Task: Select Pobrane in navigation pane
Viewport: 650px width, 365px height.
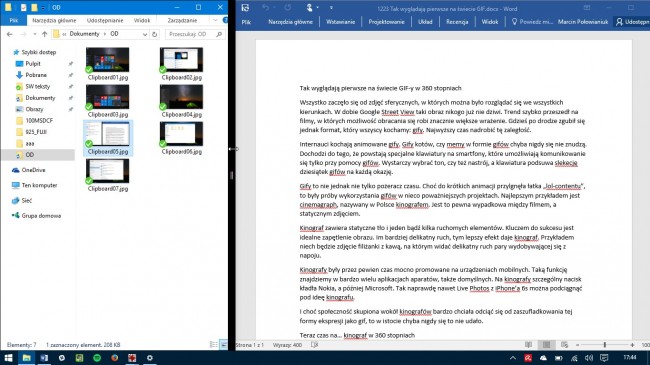Action: click(36, 75)
